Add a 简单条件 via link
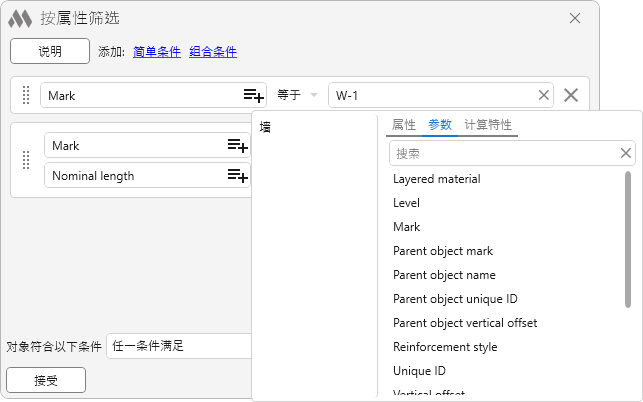Screen dimensions: 643x402 coord(156,52)
